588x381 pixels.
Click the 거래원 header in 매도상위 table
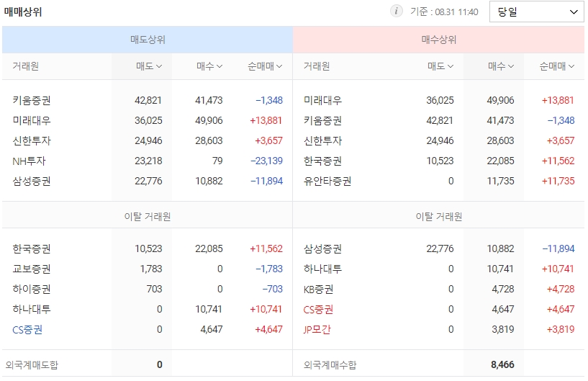click(x=25, y=66)
